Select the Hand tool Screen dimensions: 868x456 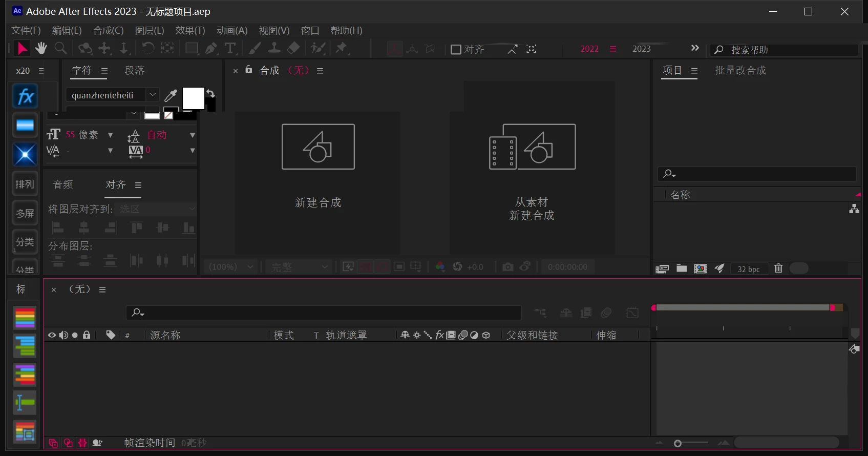click(41, 48)
